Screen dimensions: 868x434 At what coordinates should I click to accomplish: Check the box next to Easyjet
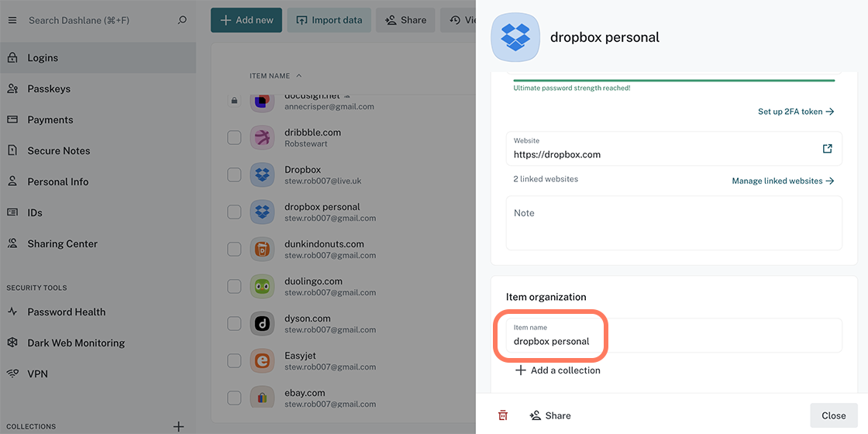coord(234,361)
